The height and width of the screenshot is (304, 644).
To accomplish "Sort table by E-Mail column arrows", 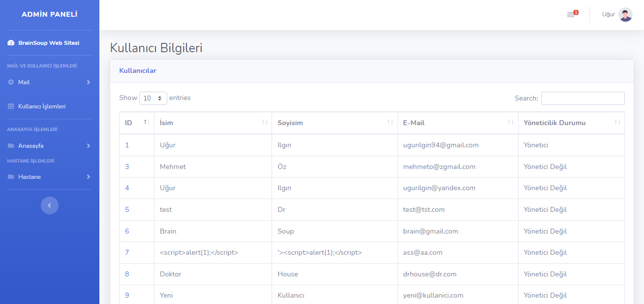I will coord(511,122).
